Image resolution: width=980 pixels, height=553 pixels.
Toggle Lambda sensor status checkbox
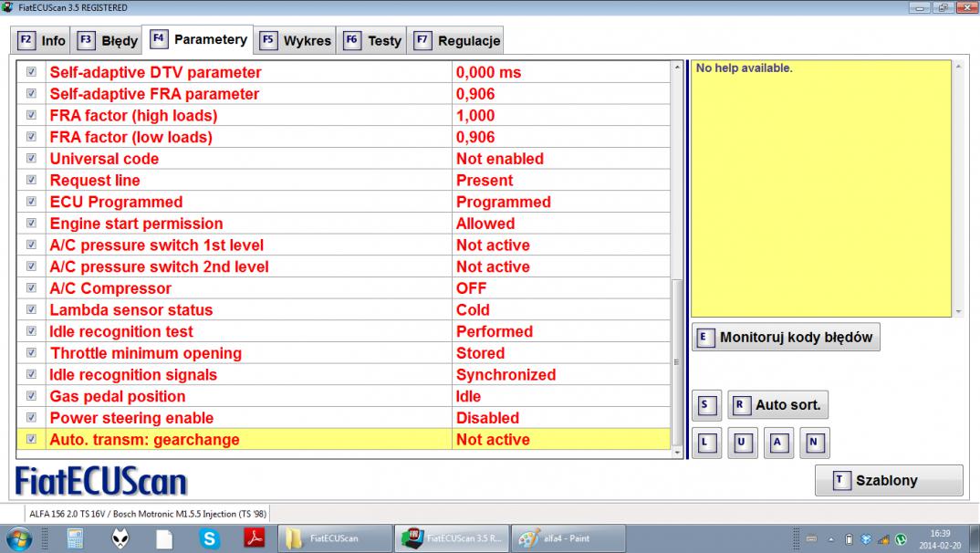click(x=31, y=309)
